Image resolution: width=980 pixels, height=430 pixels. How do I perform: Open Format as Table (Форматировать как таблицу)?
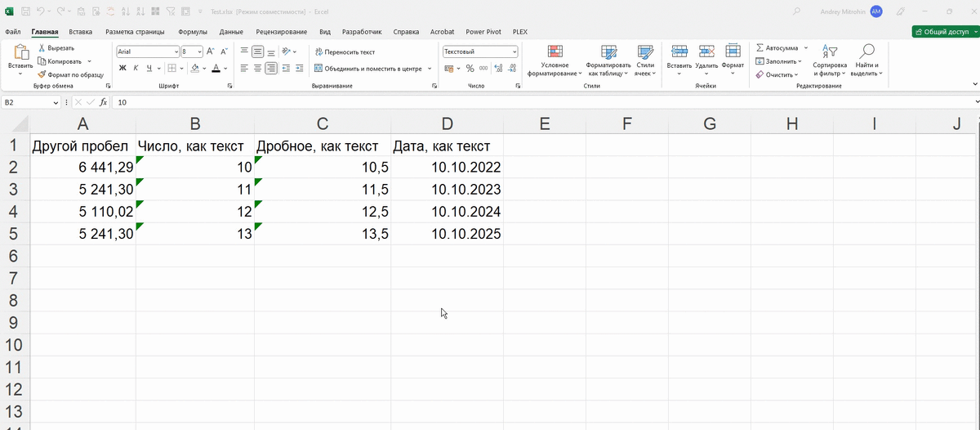coord(608,60)
